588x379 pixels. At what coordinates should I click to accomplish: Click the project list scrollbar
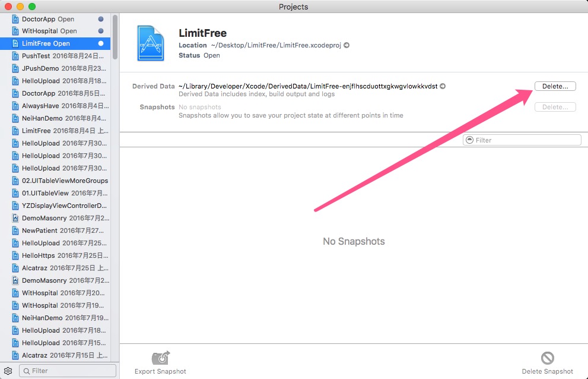[115, 37]
